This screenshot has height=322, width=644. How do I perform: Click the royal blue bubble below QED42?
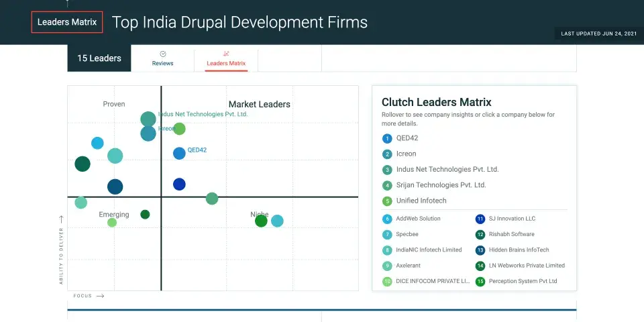tap(179, 184)
